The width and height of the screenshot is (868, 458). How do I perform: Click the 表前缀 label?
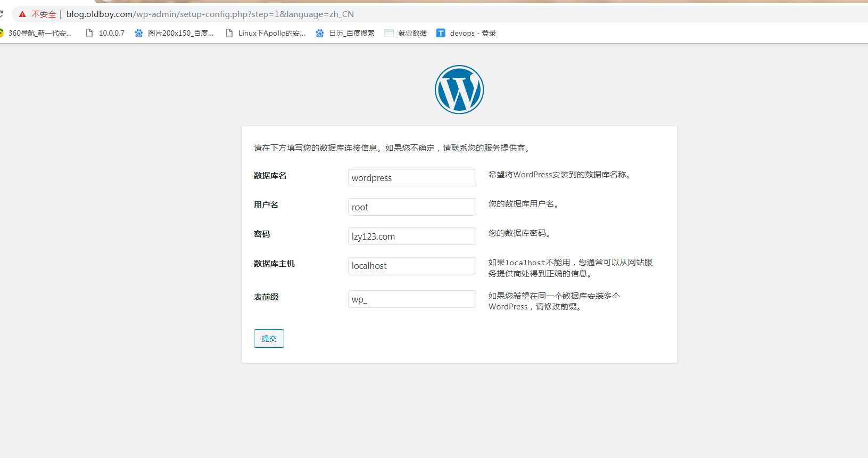(266, 297)
